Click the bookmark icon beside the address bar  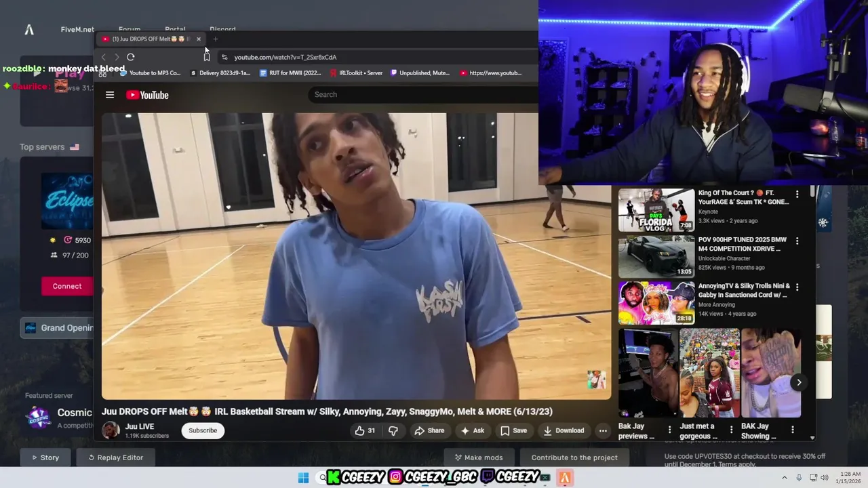point(207,57)
